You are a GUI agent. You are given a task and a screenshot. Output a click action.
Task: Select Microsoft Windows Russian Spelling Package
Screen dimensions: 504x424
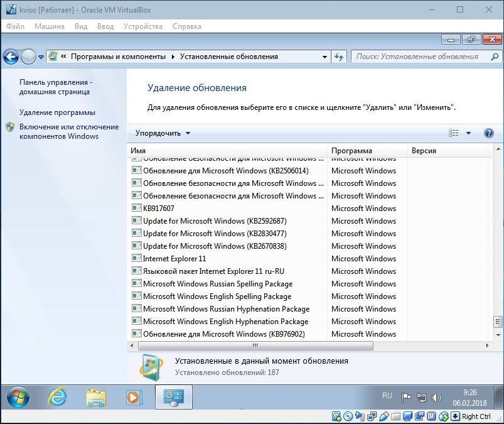[x=218, y=284]
